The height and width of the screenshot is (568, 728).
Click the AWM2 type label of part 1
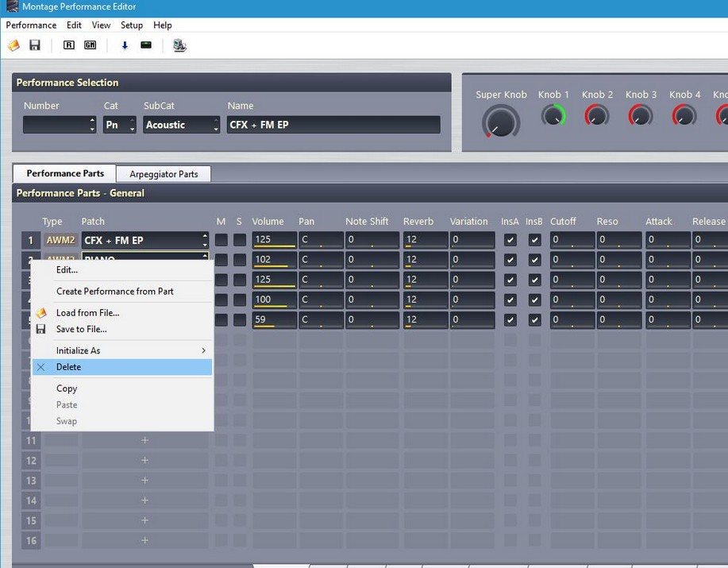[x=61, y=240]
